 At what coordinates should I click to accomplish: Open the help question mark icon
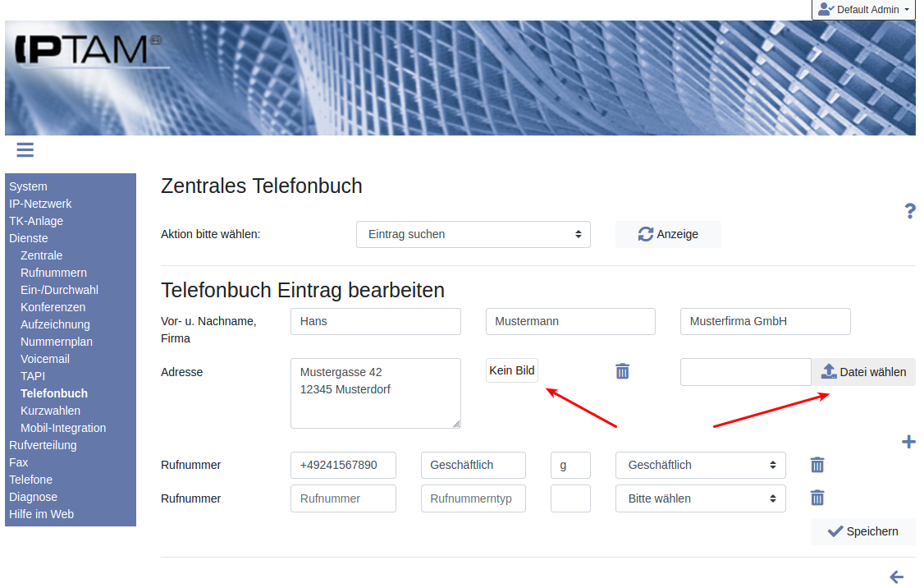tap(909, 212)
